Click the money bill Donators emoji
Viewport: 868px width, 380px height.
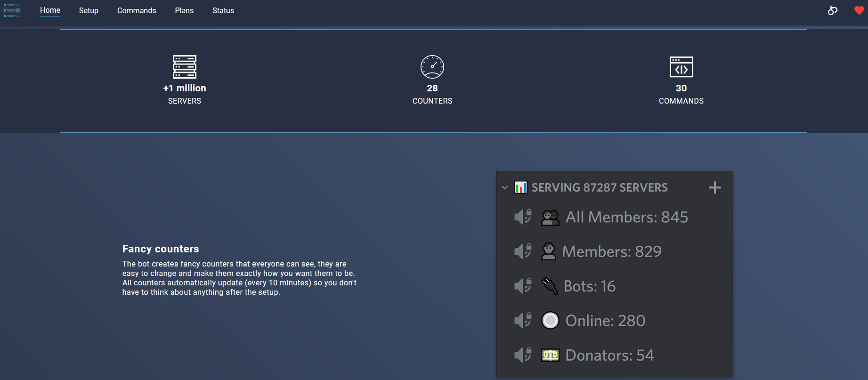click(550, 355)
